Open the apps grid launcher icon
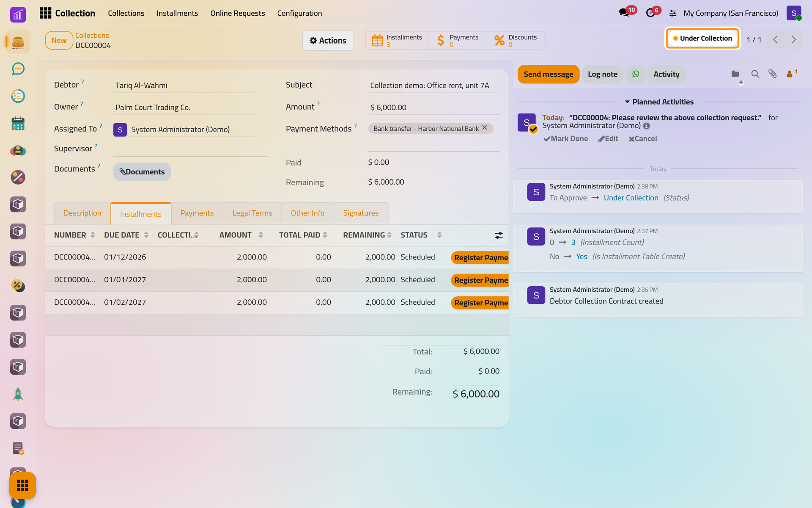The width and height of the screenshot is (812, 508). click(45, 13)
